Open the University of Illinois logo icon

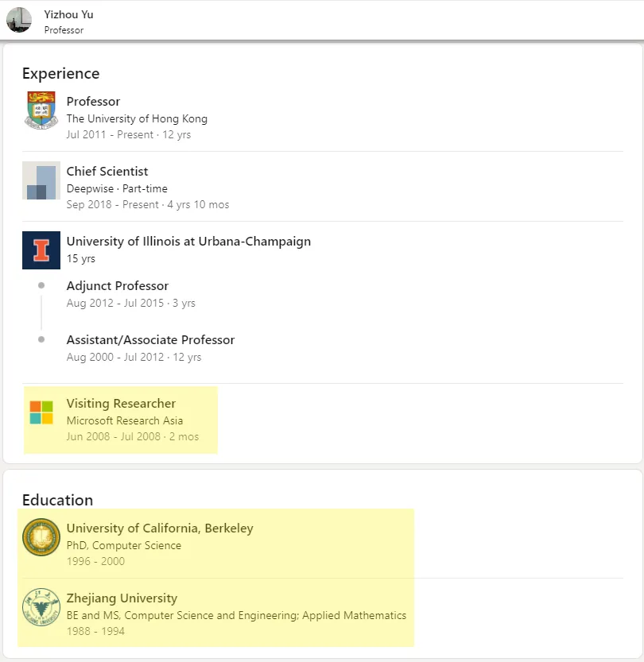point(41,250)
